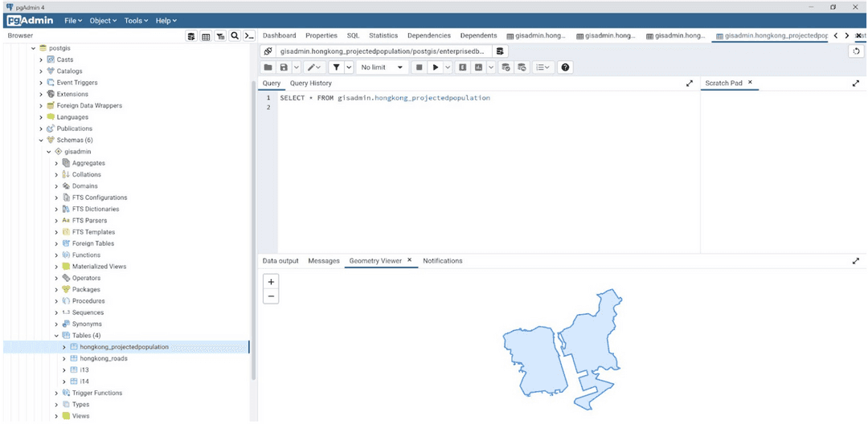Switch to the Query History tab

click(x=310, y=84)
